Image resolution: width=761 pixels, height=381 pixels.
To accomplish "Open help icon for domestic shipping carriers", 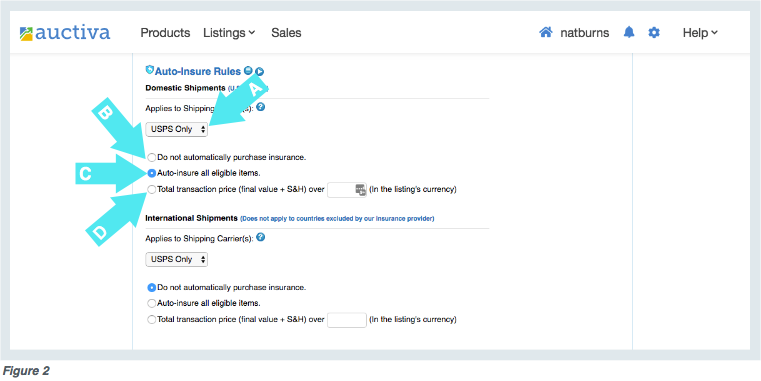I will coord(261,107).
